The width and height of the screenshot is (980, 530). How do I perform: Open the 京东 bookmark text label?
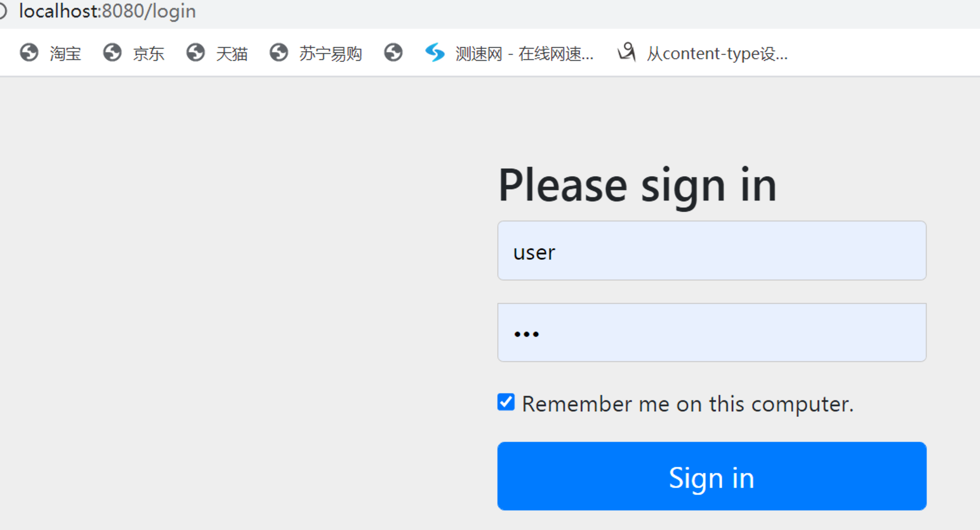(149, 53)
